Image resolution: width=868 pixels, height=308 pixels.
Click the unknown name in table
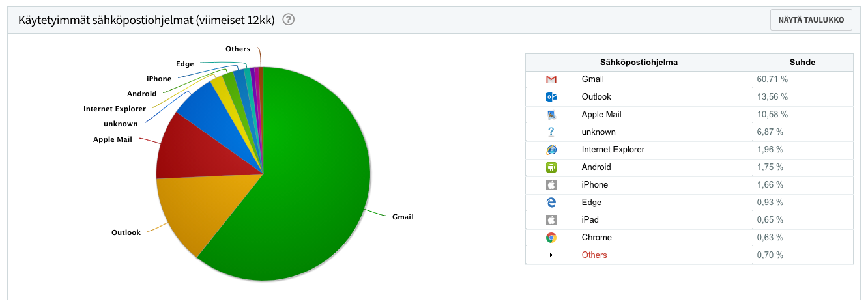tap(598, 132)
